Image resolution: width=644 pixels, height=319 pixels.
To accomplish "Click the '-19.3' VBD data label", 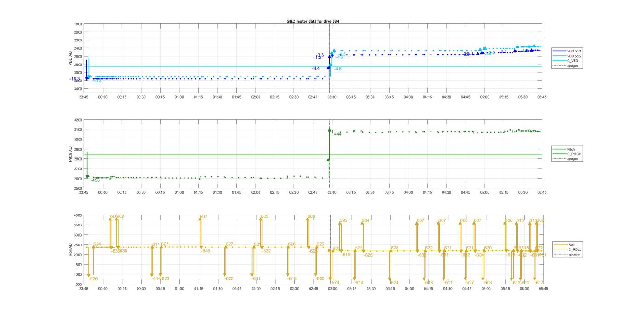I will coord(96,81).
